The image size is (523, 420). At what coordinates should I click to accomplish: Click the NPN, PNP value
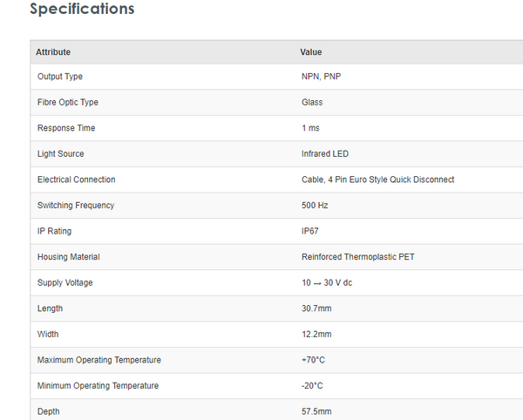pos(322,77)
